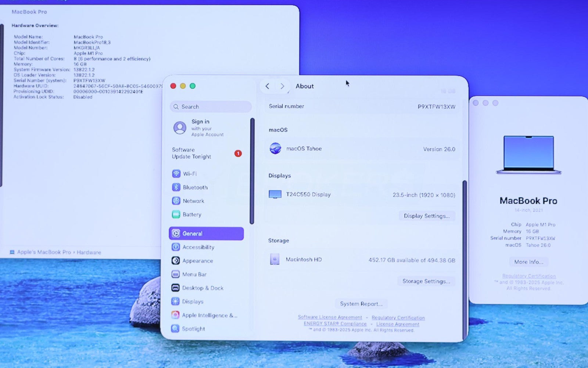588x368 pixels.
Task: Select Menu Bar in the sidebar
Action: point(194,274)
